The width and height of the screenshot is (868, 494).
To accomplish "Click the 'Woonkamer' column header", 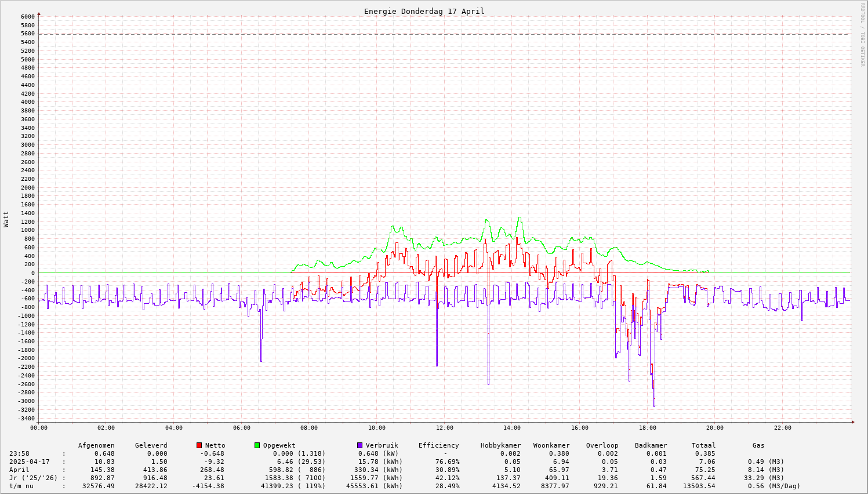I will (551, 445).
